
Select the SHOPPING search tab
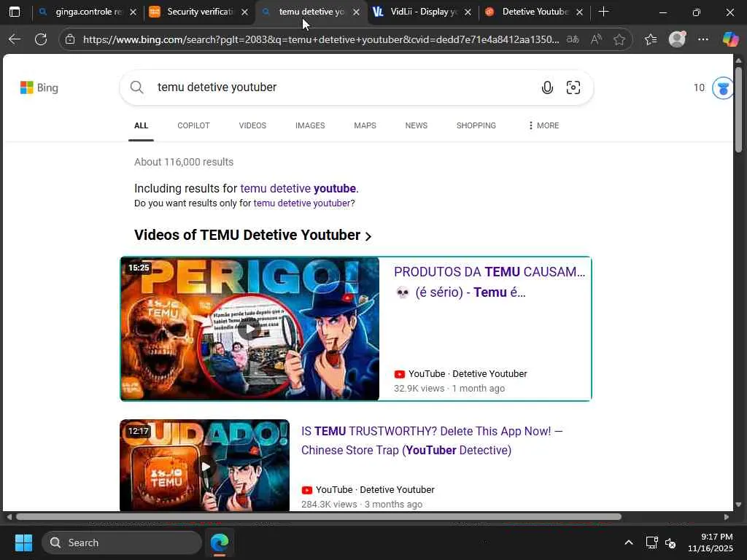pyautogui.click(x=476, y=125)
